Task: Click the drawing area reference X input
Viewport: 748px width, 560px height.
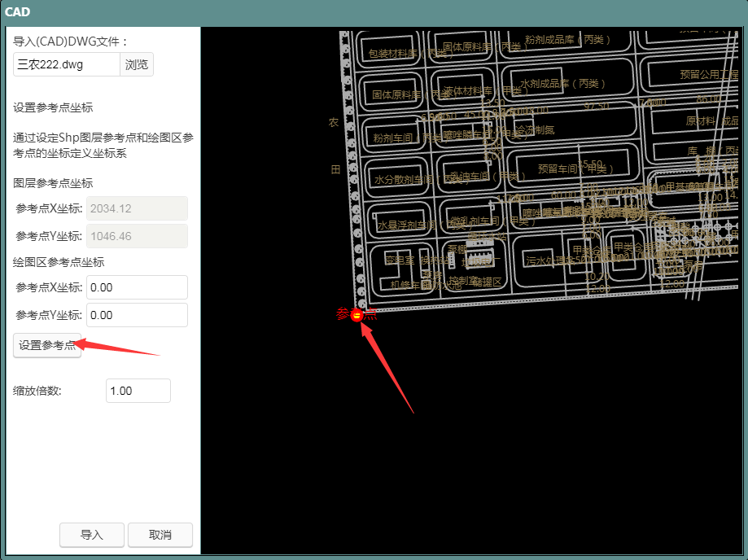Action: 137,287
